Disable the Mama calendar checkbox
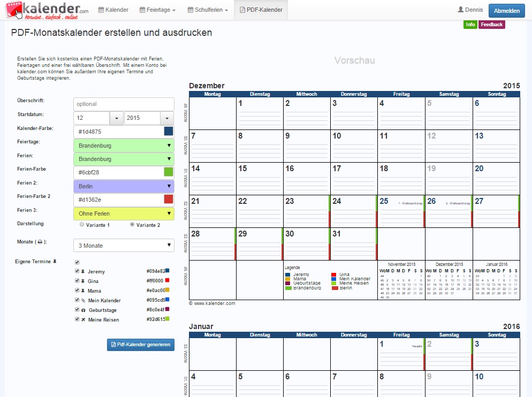The width and height of the screenshot is (532, 397). pyautogui.click(x=77, y=291)
